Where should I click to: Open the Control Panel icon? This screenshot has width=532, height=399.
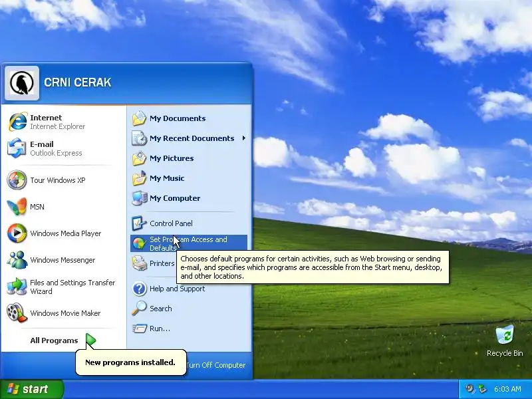139,223
